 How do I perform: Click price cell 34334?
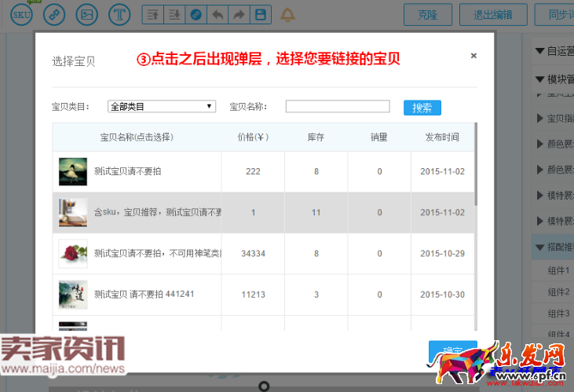click(x=253, y=254)
